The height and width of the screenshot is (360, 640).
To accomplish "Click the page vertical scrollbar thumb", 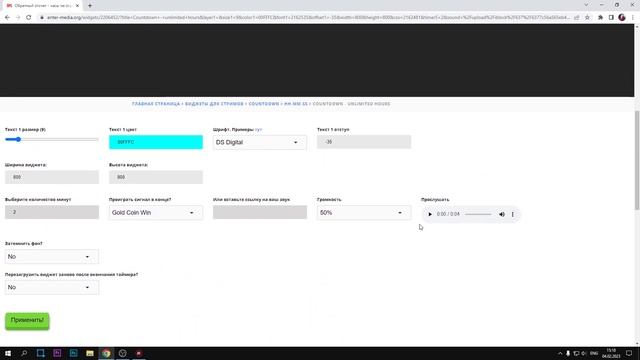I will pos(637,160).
